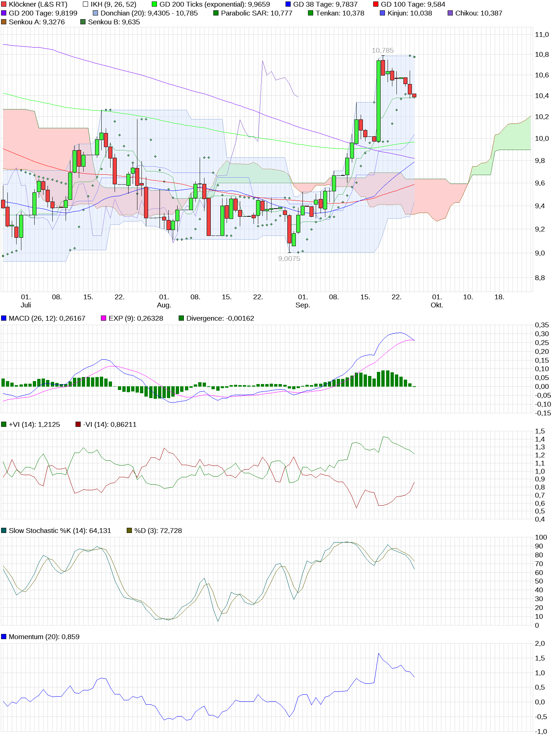Viewport: 560px width, 739px height.
Task: Select the "Chikou: 10,387" legend label
Action: [x=479, y=13]
